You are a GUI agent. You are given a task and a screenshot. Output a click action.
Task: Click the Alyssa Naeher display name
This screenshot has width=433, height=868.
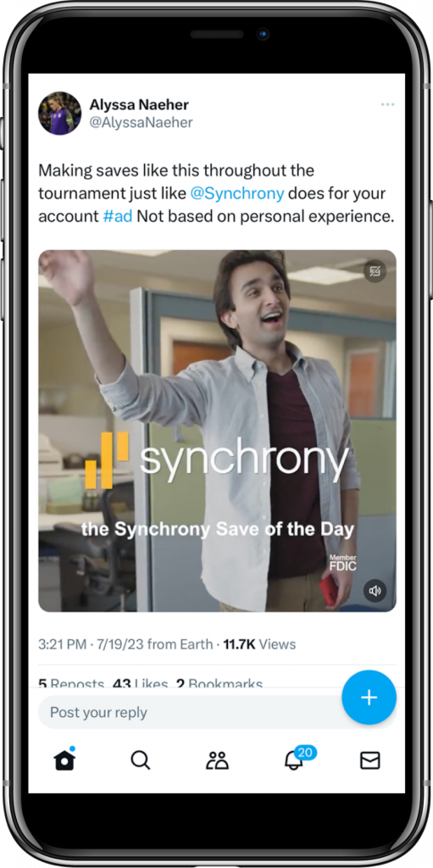point(139,104)
